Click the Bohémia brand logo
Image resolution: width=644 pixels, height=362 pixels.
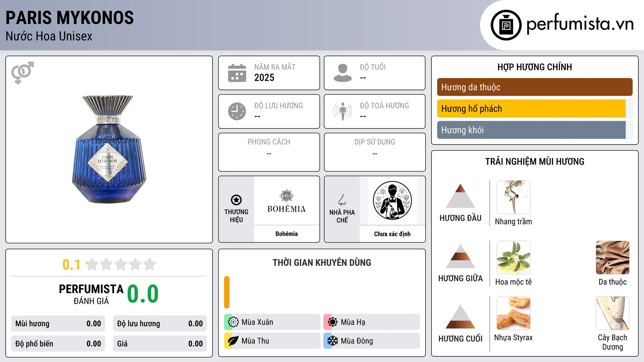286,201
